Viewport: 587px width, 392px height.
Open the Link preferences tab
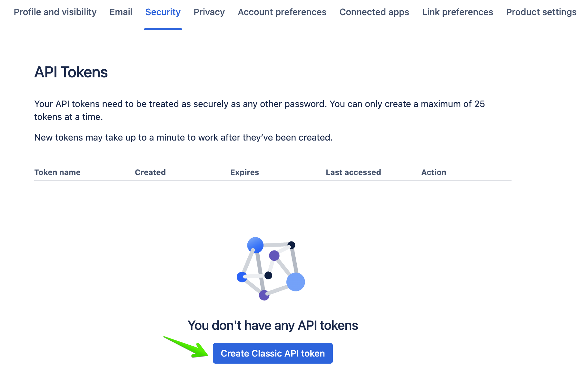click(458, 12)
